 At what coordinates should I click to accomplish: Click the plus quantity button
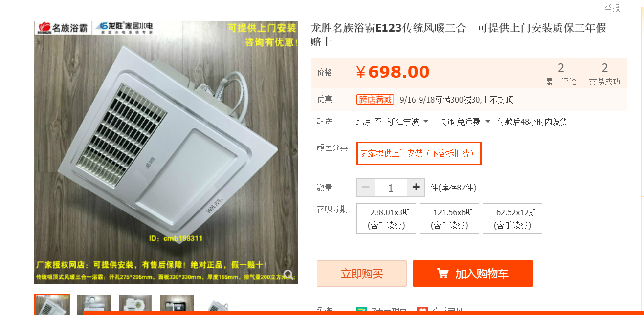pos(416,188)
